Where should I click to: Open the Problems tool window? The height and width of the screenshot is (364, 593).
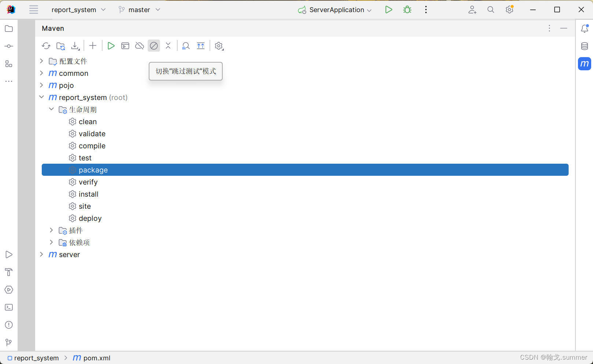click(x=9, y=324)
